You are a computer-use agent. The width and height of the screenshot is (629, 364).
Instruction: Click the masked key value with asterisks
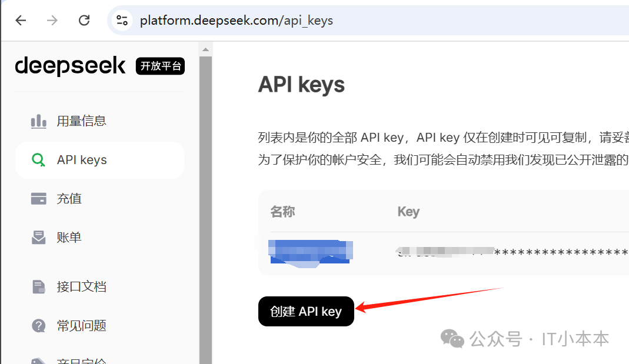coord(512,252)
